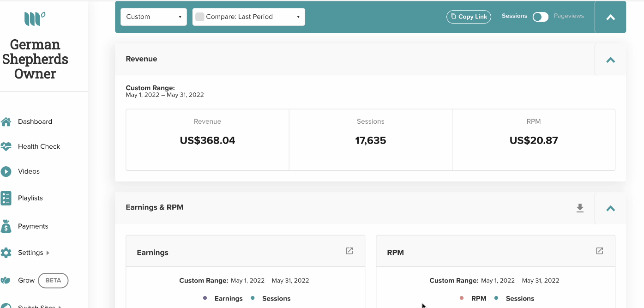This screenshot has height=308, width=644.
Task: Open Videos menu item
Action: pyautogui.click(x=29, y=171)
